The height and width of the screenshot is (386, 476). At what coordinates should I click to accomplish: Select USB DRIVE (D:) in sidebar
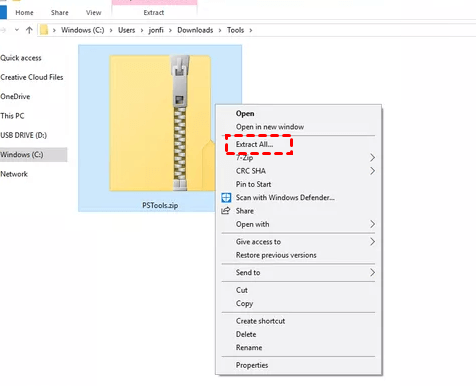pyautogui.click(x=23, y=135)
